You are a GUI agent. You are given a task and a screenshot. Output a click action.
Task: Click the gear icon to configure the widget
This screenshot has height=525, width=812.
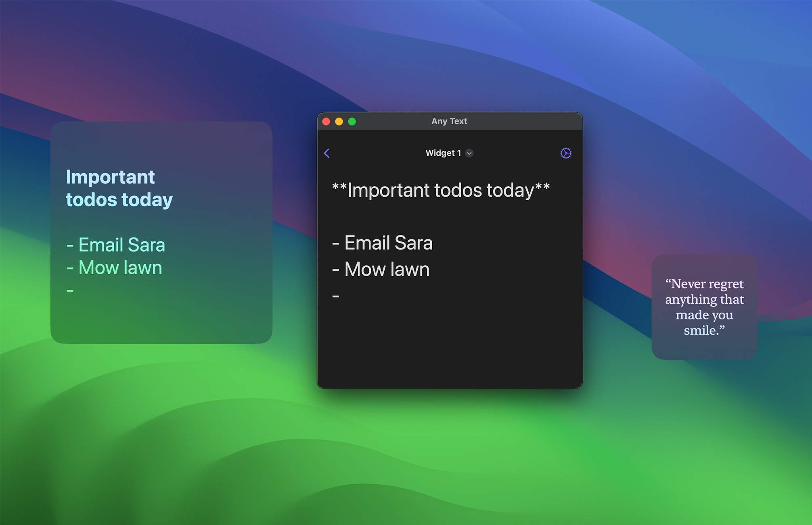click(566, 153)
